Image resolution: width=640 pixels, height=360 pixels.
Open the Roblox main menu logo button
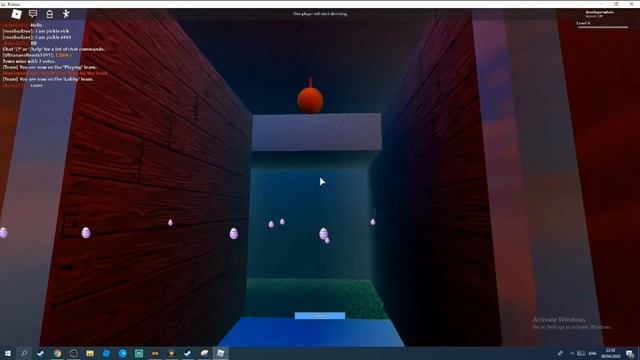[16, 14]
